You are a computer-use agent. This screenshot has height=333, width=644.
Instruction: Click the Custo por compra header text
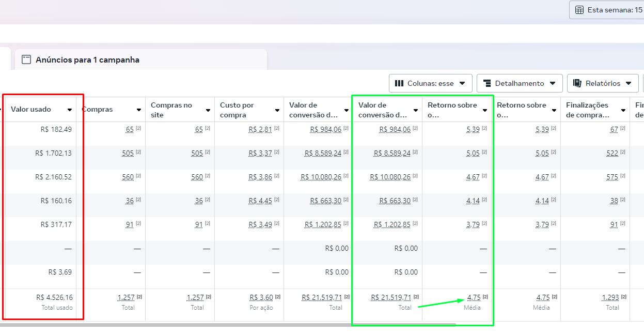tap(238, 110)
